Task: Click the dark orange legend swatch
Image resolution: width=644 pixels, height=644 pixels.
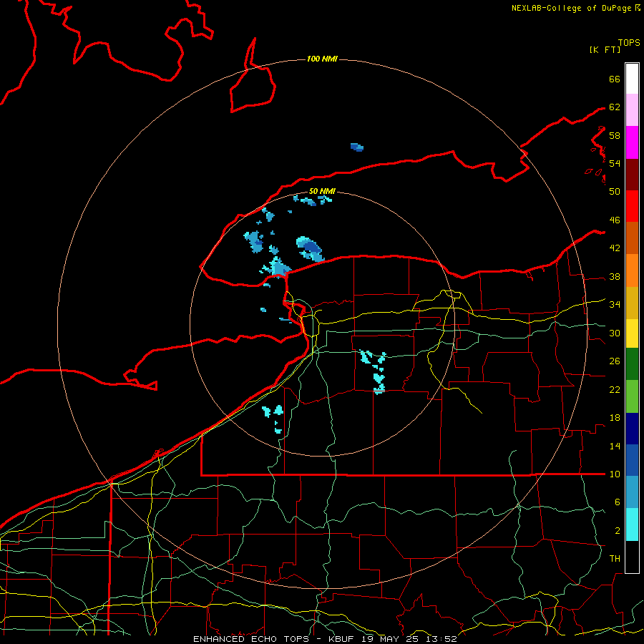Action: [632, 238]
